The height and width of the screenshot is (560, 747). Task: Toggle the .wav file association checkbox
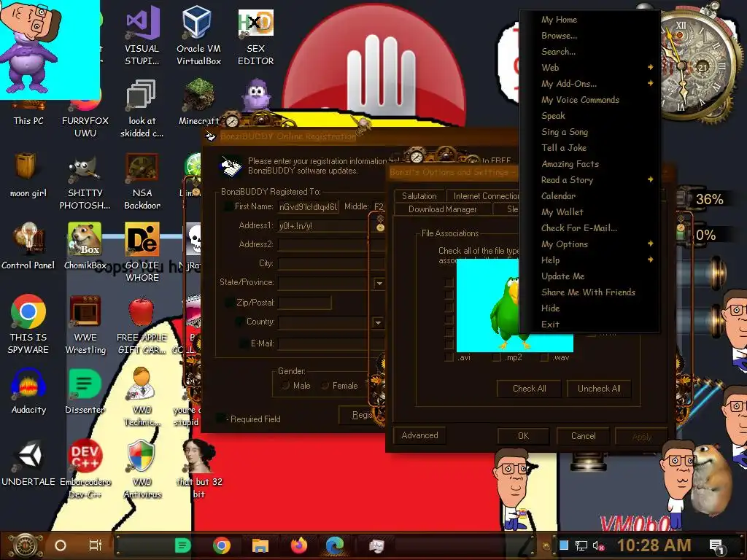[544, 357]
